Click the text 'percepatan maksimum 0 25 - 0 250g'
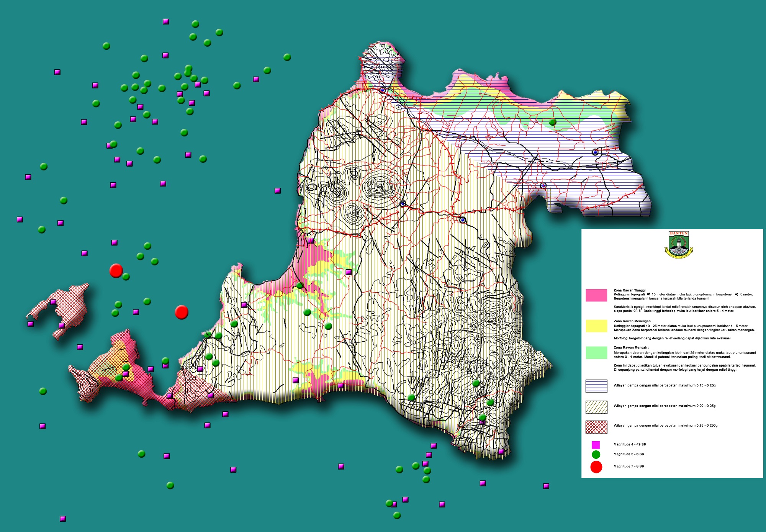This screenshot has height=532, width=766. coord(689,426)
